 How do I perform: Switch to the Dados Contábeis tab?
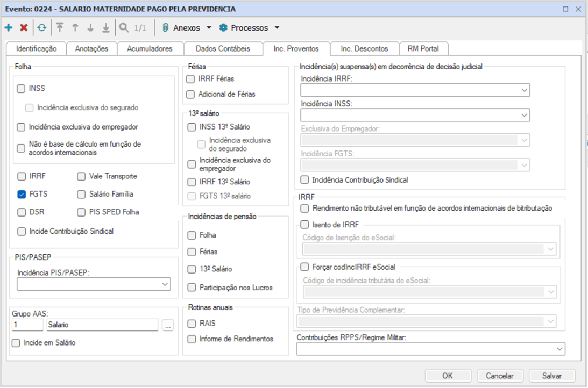coord(223,48)
